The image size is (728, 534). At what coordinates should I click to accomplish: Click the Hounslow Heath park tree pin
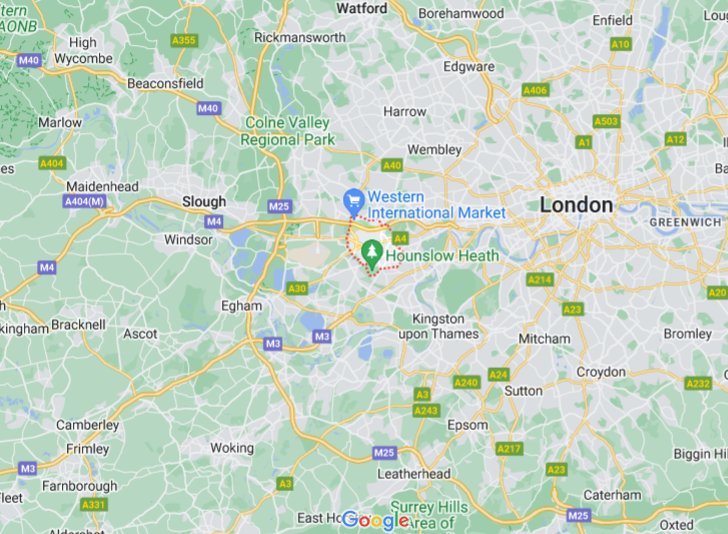click(x=371, y=255)
